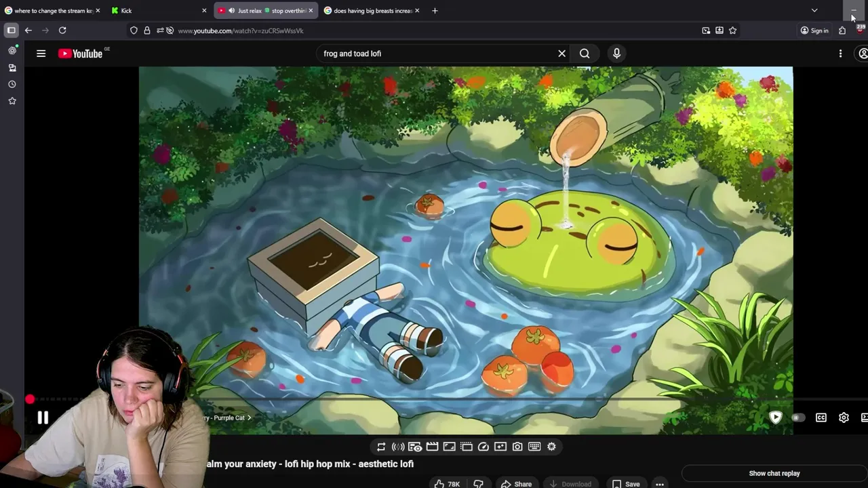868x488 pixels.
Task: Click dashed-frame pop-up player icon
Action: point(467,447)
